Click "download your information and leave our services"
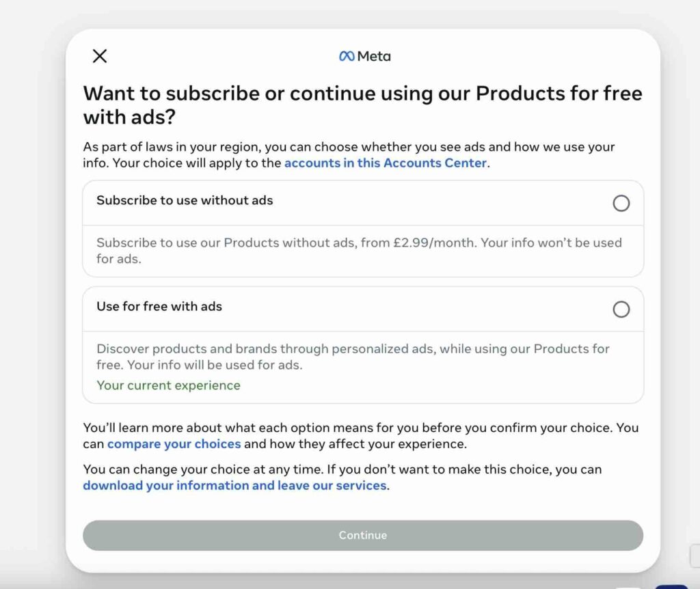The width and height of the screenshot is (700, 589). [x=235, y=485]
